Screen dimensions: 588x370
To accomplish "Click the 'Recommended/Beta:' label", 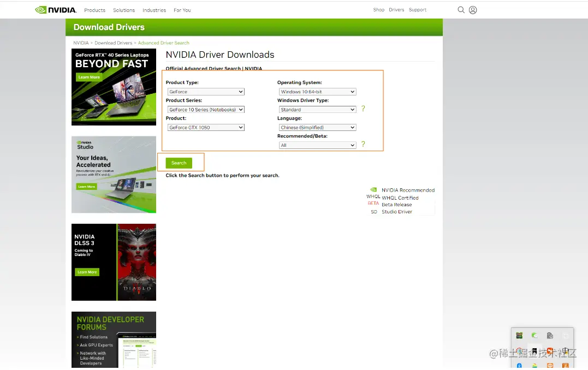I will (x=302, y=136).
